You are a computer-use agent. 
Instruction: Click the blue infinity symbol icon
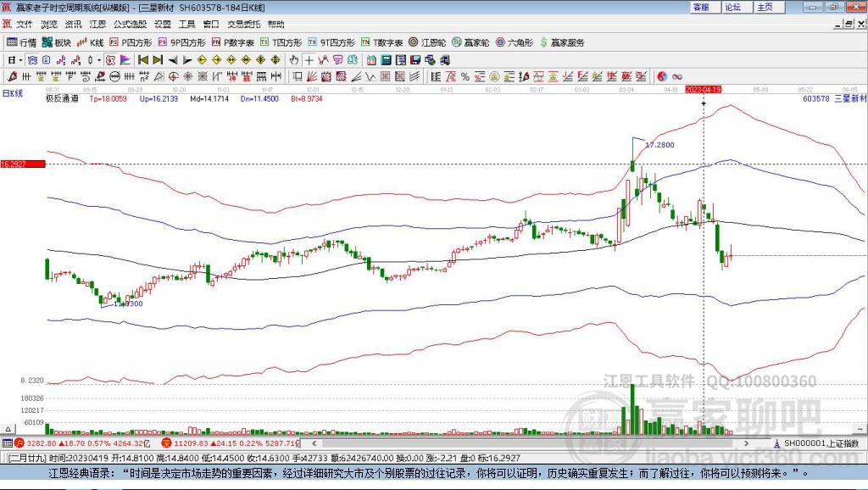coord(676,76)
